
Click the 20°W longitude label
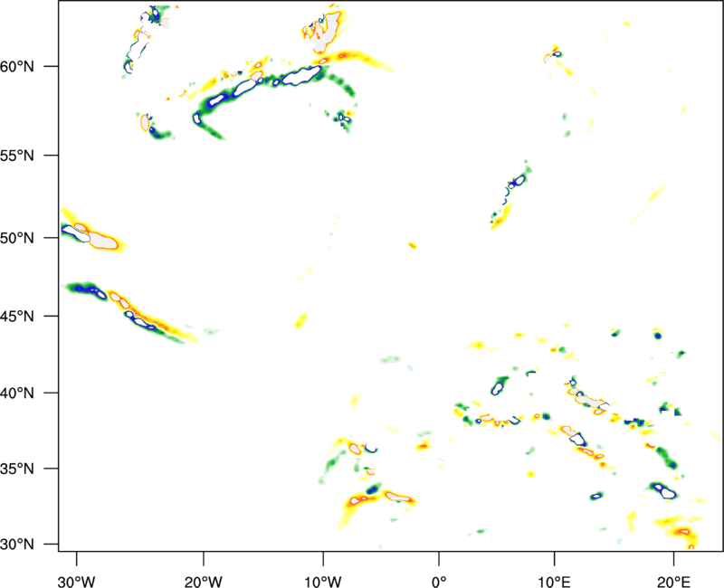point(204,582)
